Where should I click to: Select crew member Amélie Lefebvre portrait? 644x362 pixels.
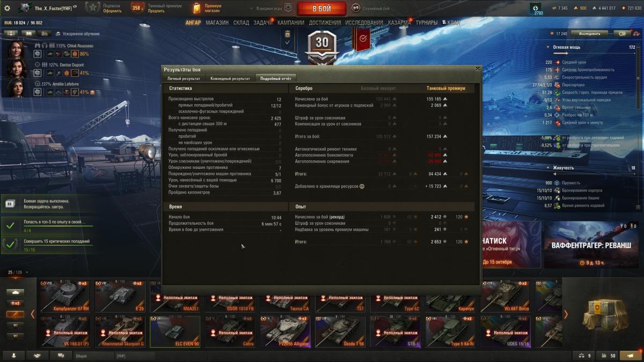pyautogui.click(x=15, y=87)
